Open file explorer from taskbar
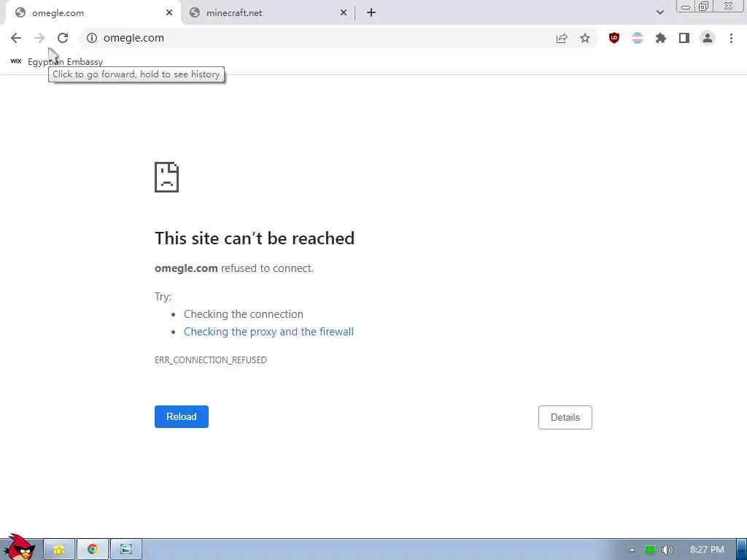747x560 pixels. coord(59,550)
